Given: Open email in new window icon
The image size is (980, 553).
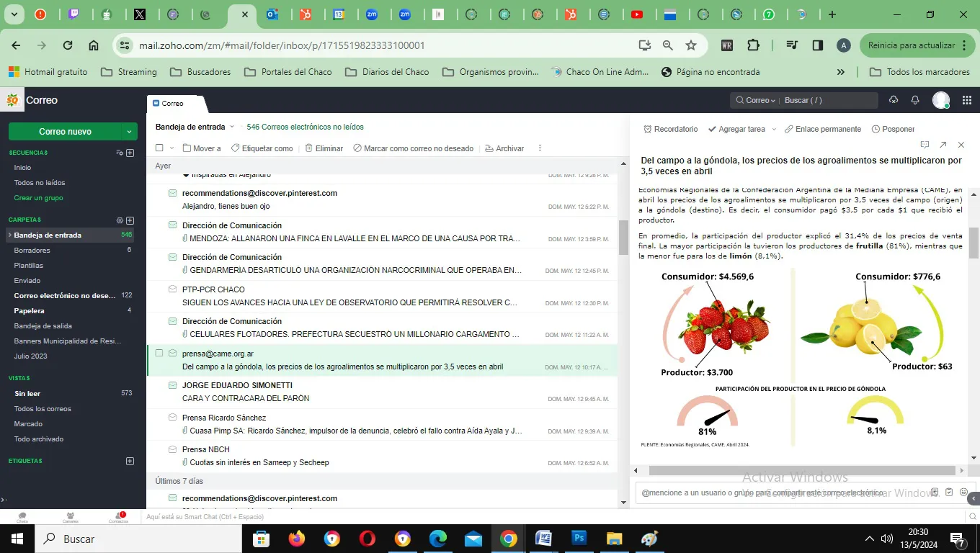Looking at the screenshot, I should click(943, 145).
